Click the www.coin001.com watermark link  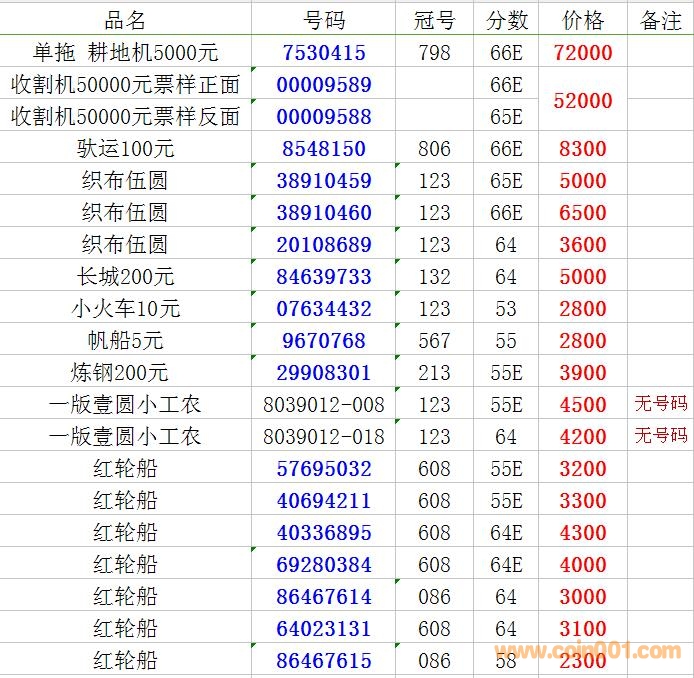coord(588,651)
